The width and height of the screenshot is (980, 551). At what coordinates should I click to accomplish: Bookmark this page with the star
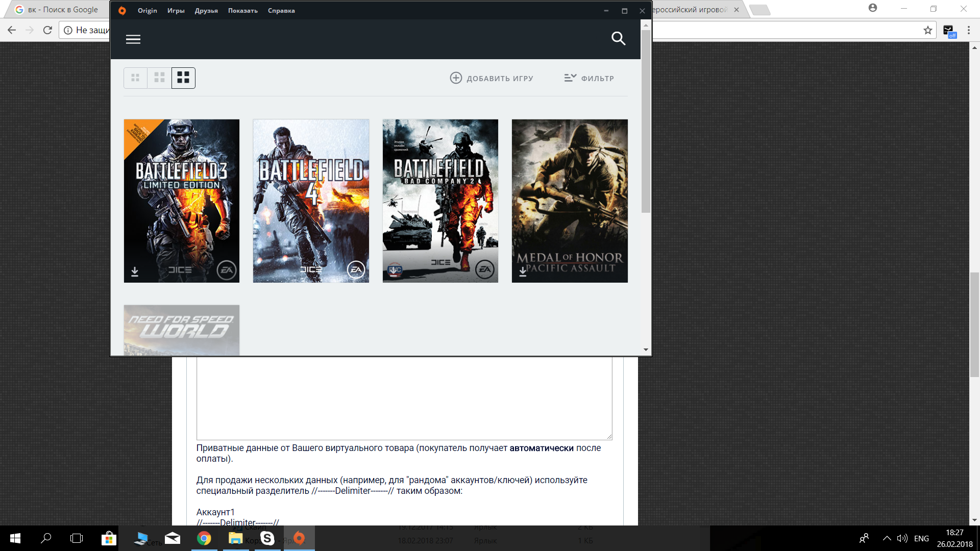pyautogui.click(x=927, y=30)
